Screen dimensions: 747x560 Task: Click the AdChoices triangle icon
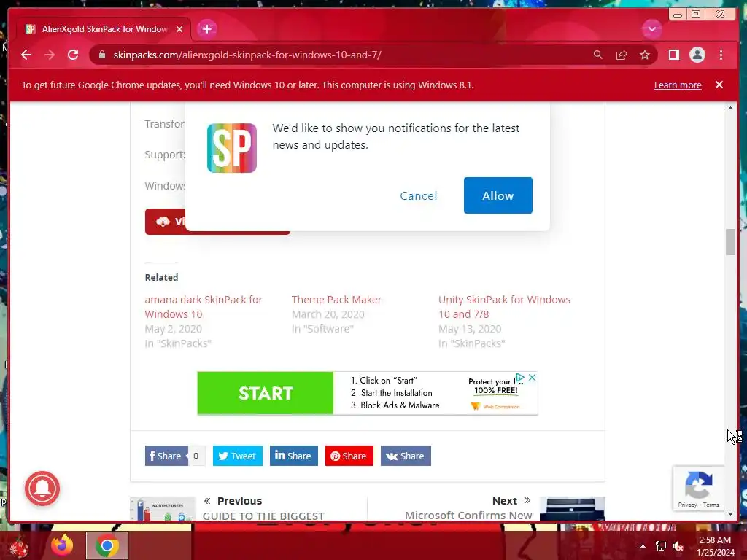pyautogui.click(x=519, y=378)
